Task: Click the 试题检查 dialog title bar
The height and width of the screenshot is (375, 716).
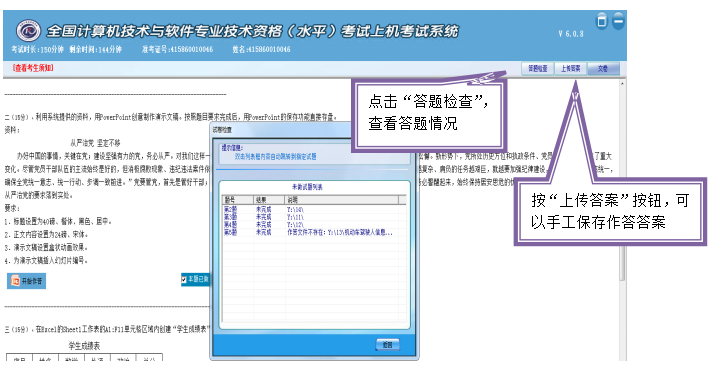Action: pos(281,130)
